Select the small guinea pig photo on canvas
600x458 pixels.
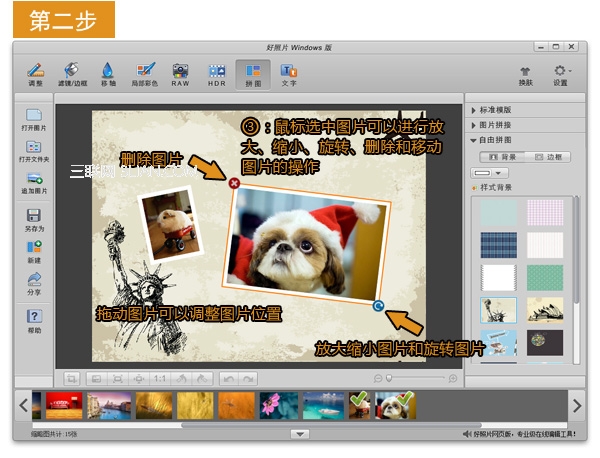[x=170, y=225]
